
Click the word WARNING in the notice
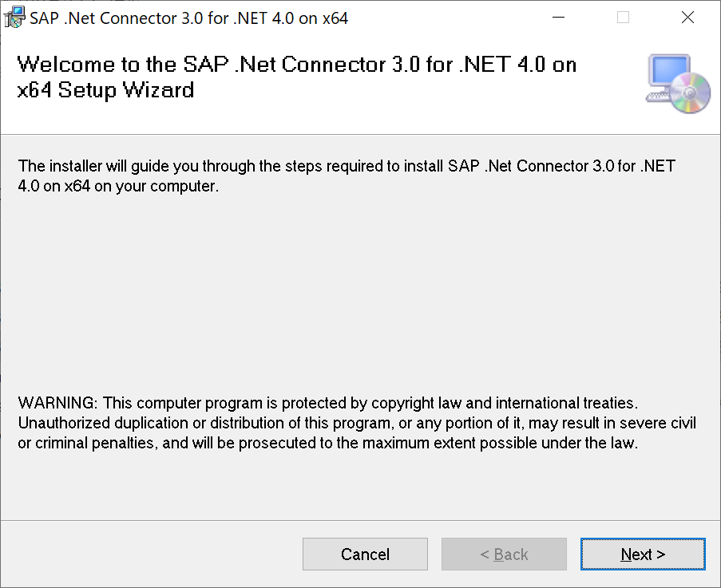coord(56,402)
